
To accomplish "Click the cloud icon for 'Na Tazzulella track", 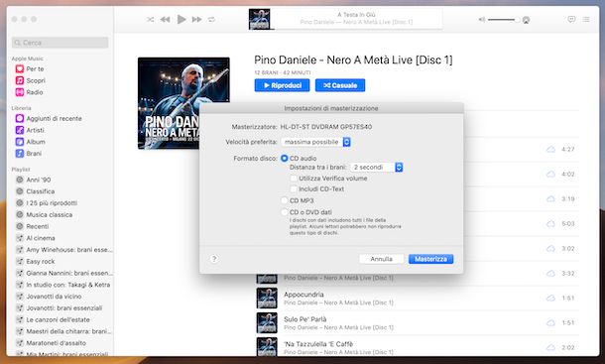I will [x=550, y=347].
